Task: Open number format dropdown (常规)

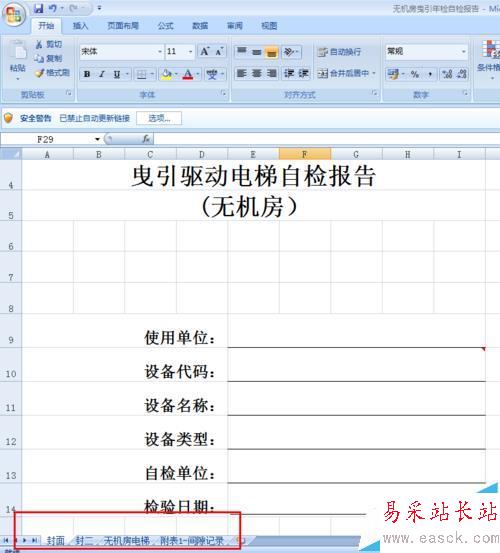Action: (464, 51)
